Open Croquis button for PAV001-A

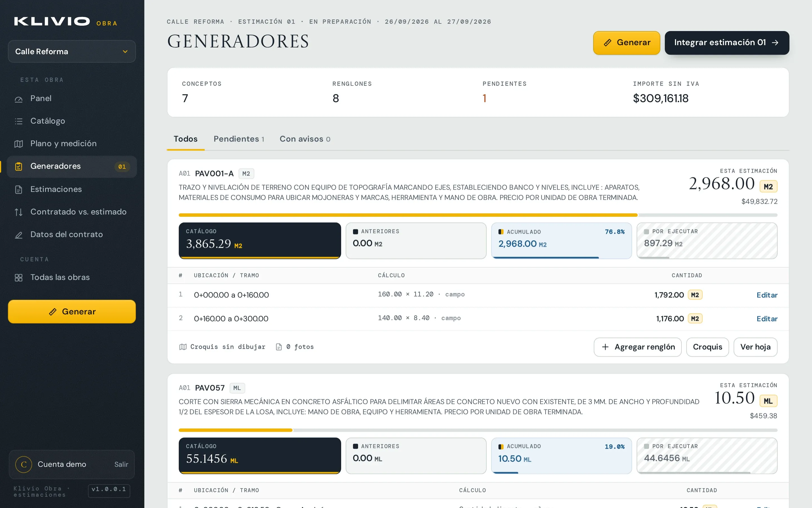pyautogui.click(x=707, y=347)
